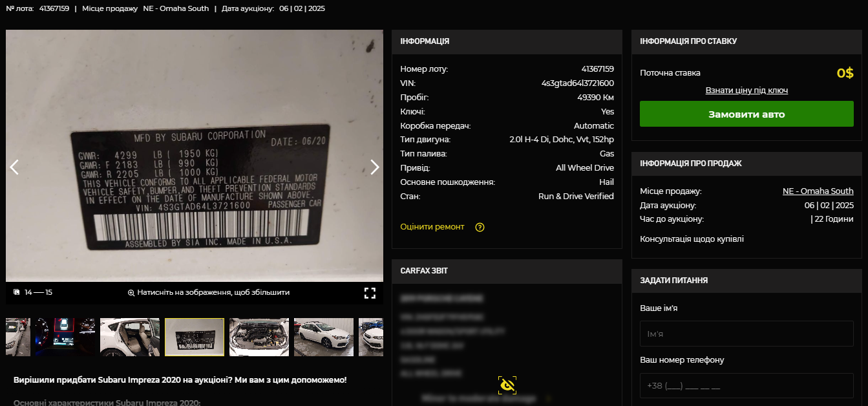The width and height of the screenshot is (868, 406).
Task: Click the current bid amount 0$
Action: 845,73
